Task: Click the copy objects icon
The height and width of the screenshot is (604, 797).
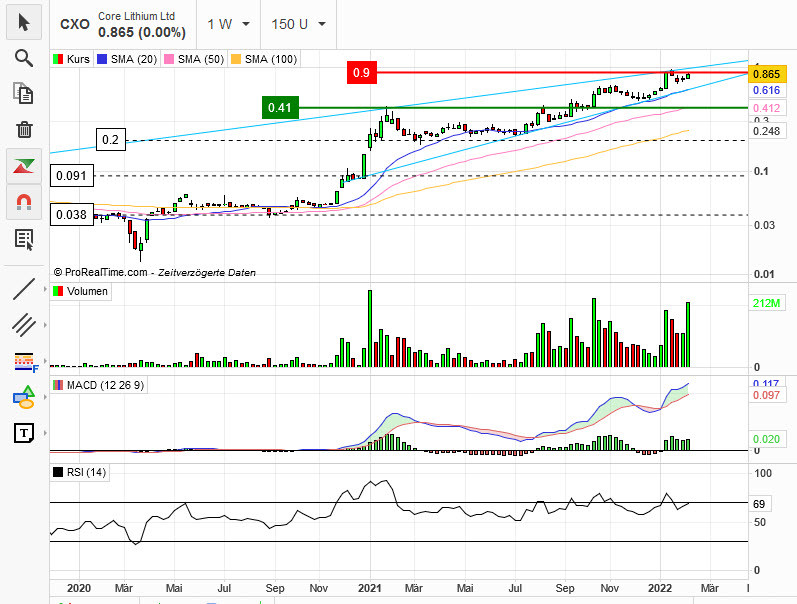Action: (x=24, y=93)
